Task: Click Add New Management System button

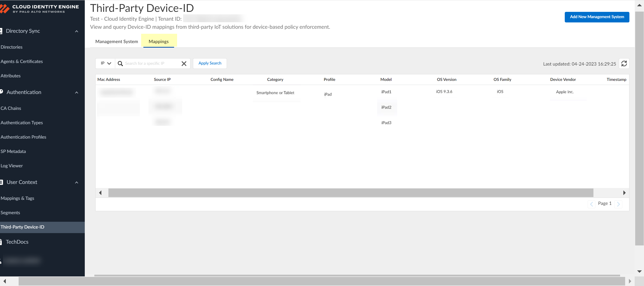Action: 597,17
